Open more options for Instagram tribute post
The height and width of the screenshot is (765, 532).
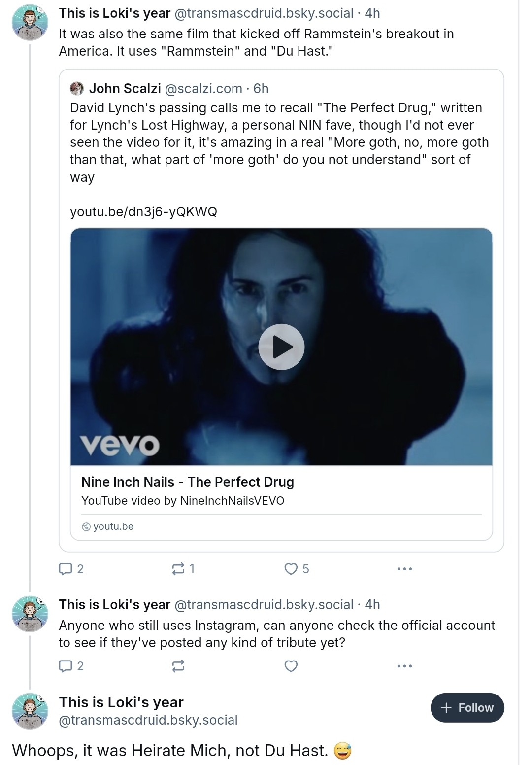click(404, 666)
